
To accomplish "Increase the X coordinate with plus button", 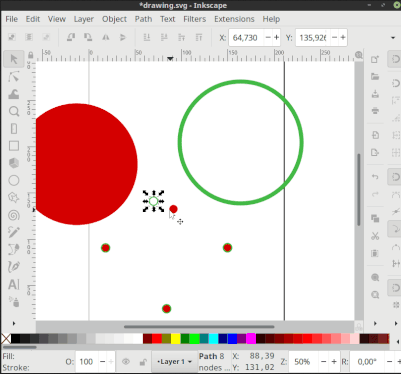I will (x=276, y=38).
